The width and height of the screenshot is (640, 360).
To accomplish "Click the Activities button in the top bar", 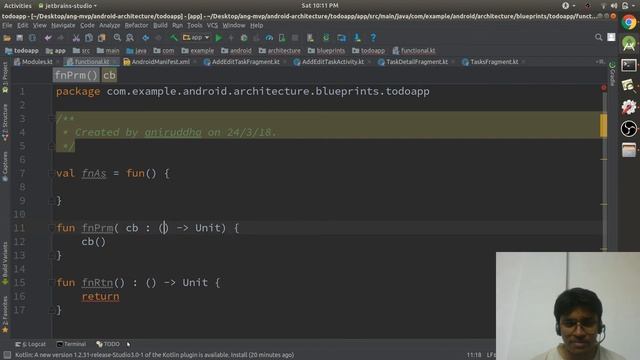I will (x=18, y=6).
